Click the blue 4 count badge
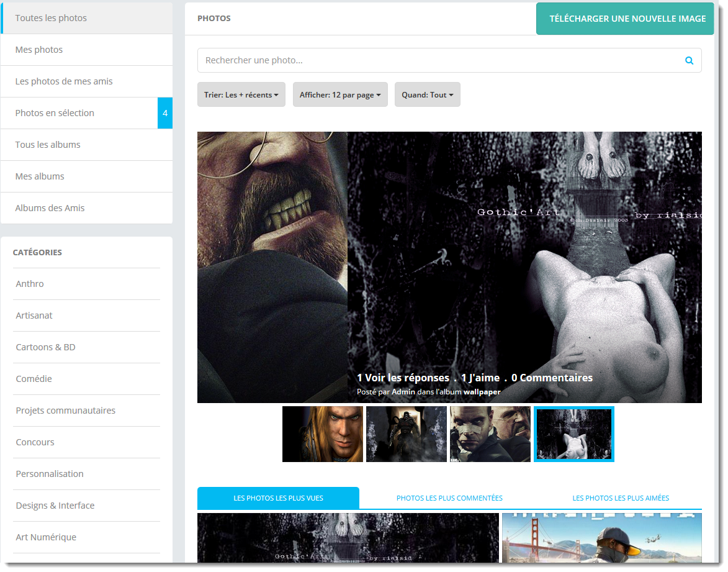This screenshot has height=572, width=728. [165, 113]
